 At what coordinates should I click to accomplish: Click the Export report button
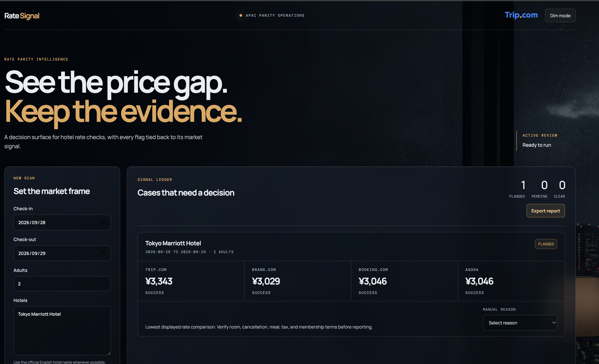(x=546, y=211)
